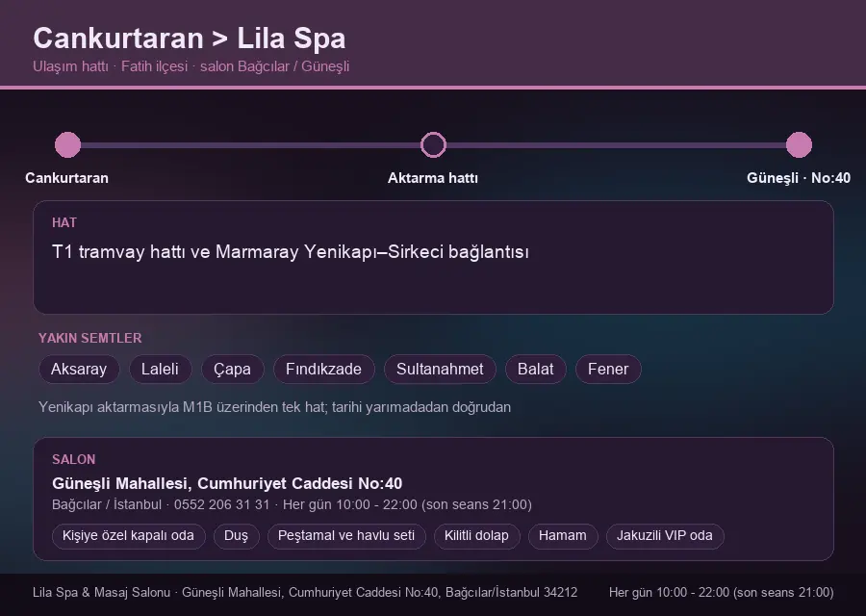
Task: Click the Hamam amenity tag
Action: [x=563, y=536]
